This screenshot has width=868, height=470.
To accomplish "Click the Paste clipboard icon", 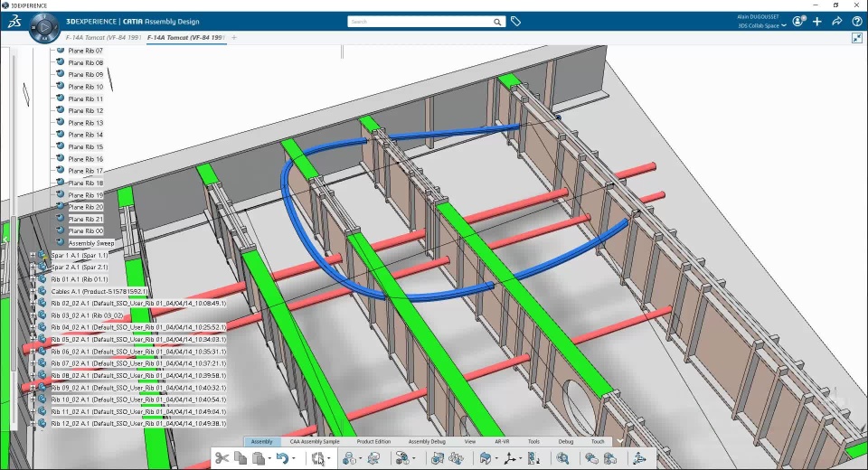I will click(x=258, y=458).
